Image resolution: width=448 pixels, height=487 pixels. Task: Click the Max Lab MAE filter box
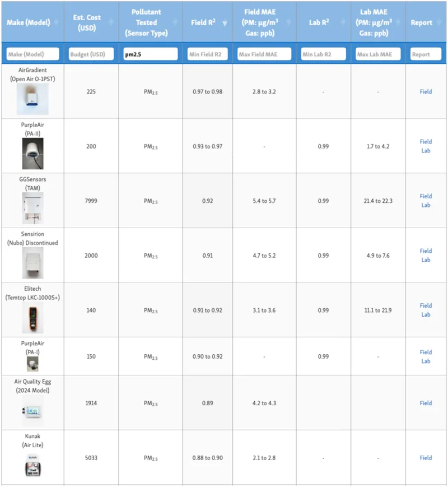point(378,54)
